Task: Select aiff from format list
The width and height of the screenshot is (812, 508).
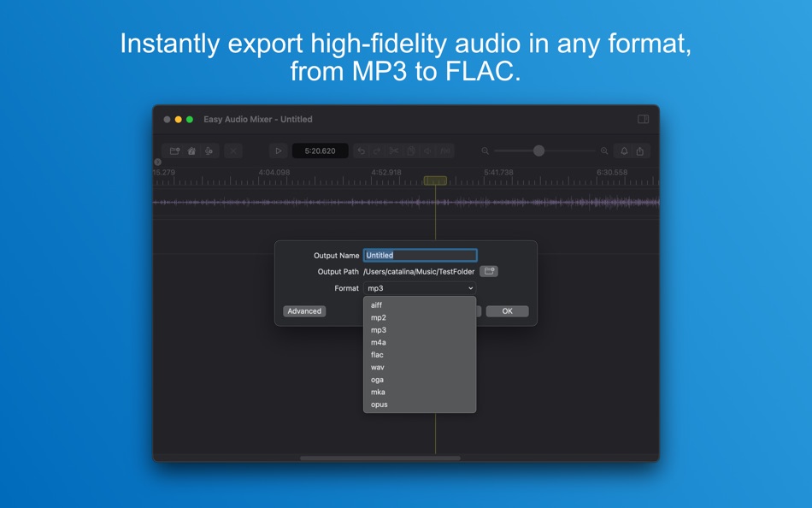Action: coord(420,304)
